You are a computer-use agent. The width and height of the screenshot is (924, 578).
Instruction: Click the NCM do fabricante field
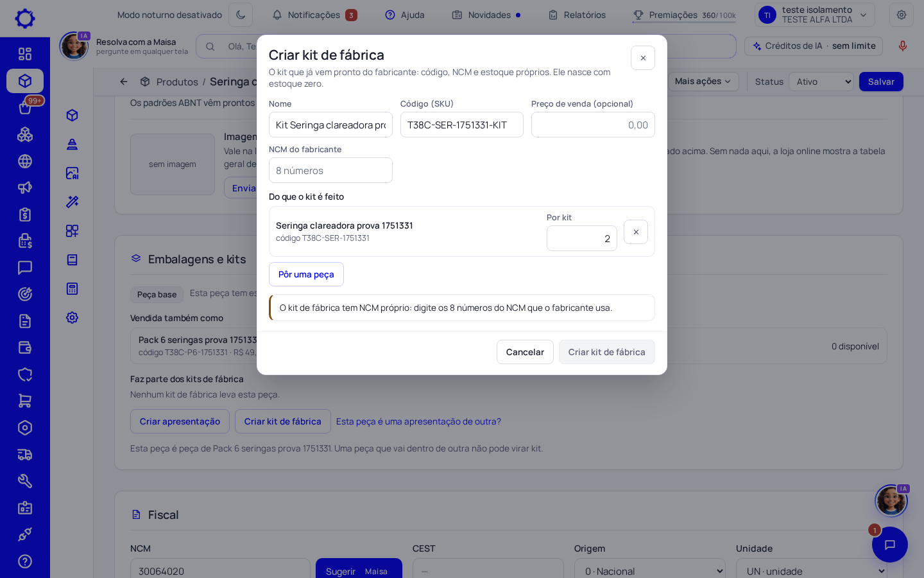pos(330,170)
